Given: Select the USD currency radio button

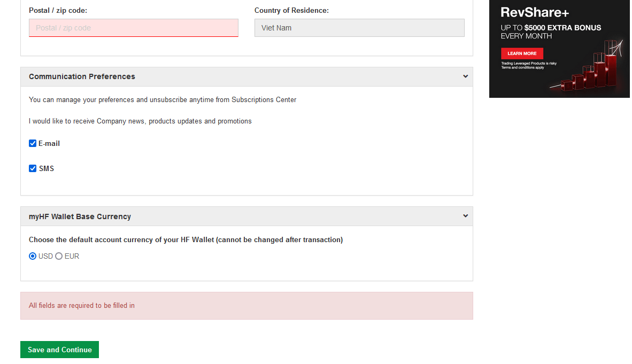Looking at the screenshot, I should pyautogui.click(x=33, y=257).
